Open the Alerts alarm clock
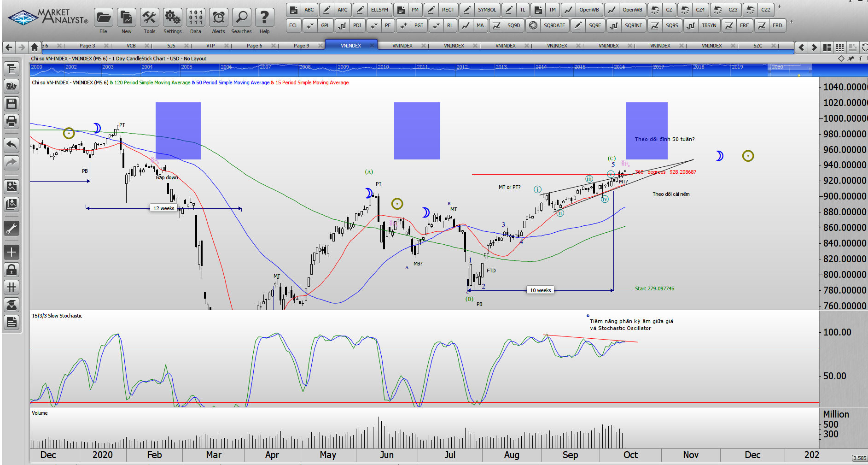The width and height of the screenshot is (868, 465). [218, 18]
